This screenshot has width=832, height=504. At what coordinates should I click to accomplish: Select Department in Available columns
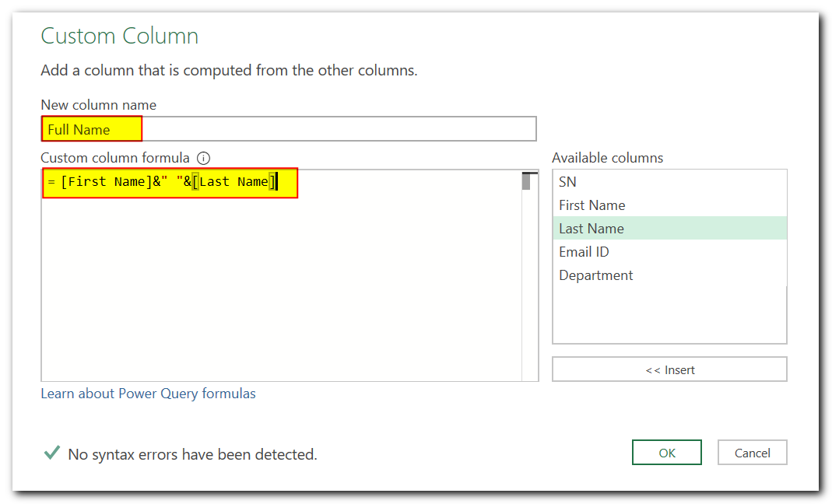[x=669, y=275]
